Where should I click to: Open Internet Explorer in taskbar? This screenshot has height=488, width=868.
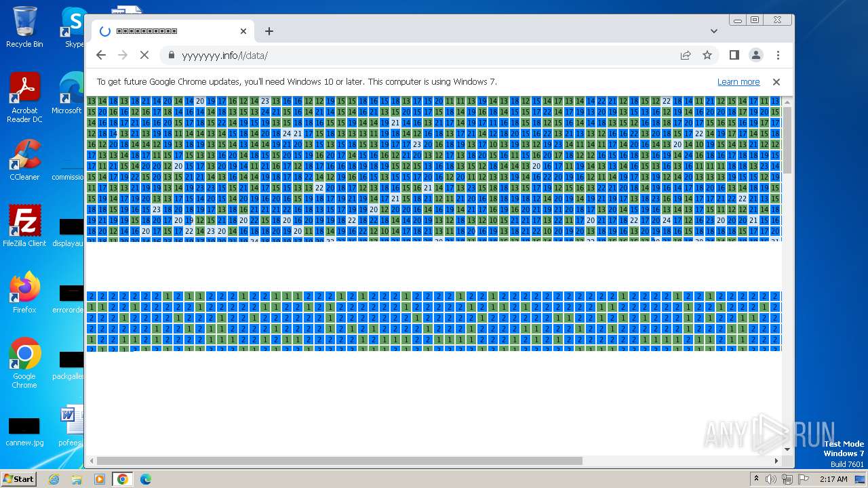54,479
